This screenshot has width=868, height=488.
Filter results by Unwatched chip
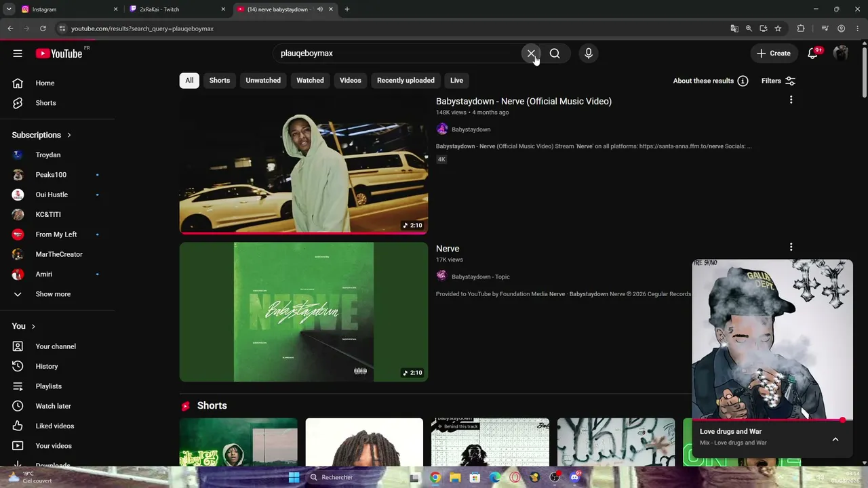tap(263, 81)
